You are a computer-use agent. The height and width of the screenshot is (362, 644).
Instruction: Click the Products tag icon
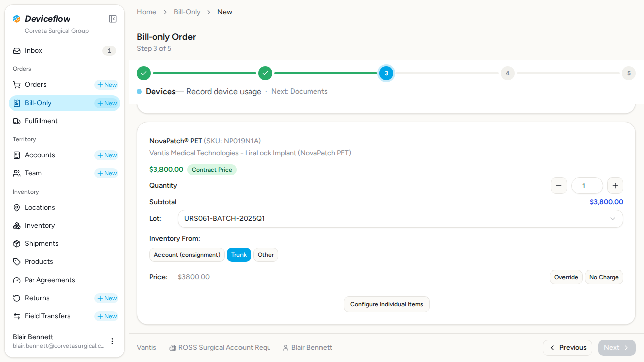point(17,262)
